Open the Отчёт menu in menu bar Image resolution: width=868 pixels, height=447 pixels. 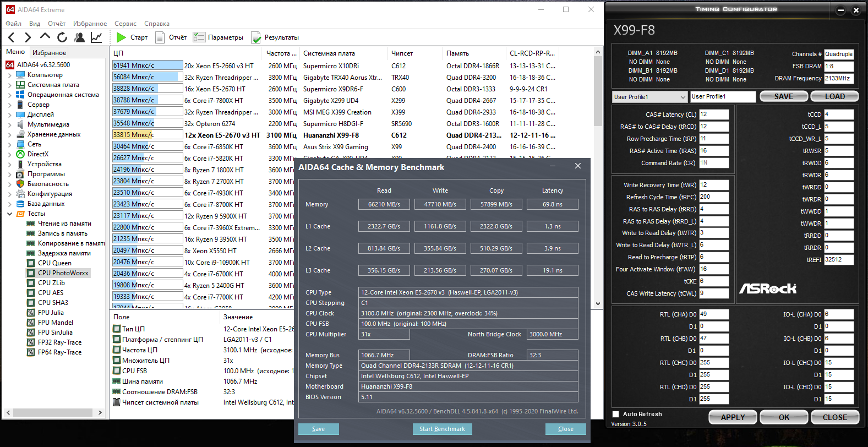[57, 24]
